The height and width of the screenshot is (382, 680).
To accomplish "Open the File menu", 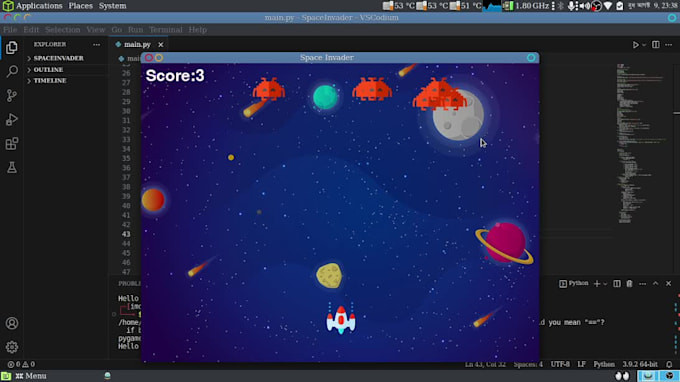I will click(10, 29).
